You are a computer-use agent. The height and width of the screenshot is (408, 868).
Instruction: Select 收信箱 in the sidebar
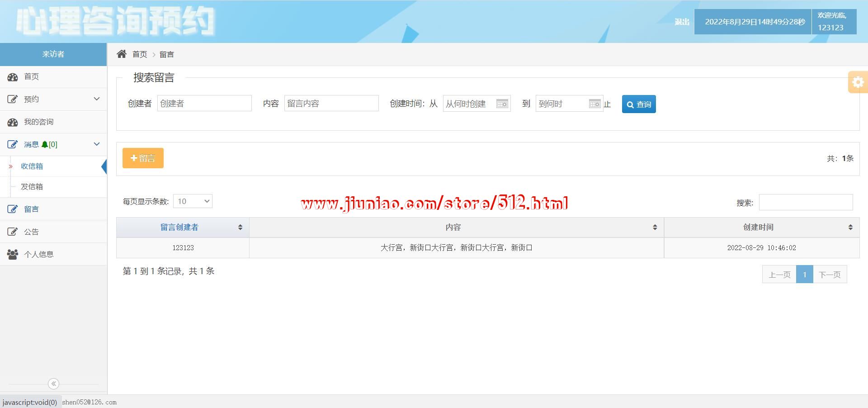click(53, 166)
